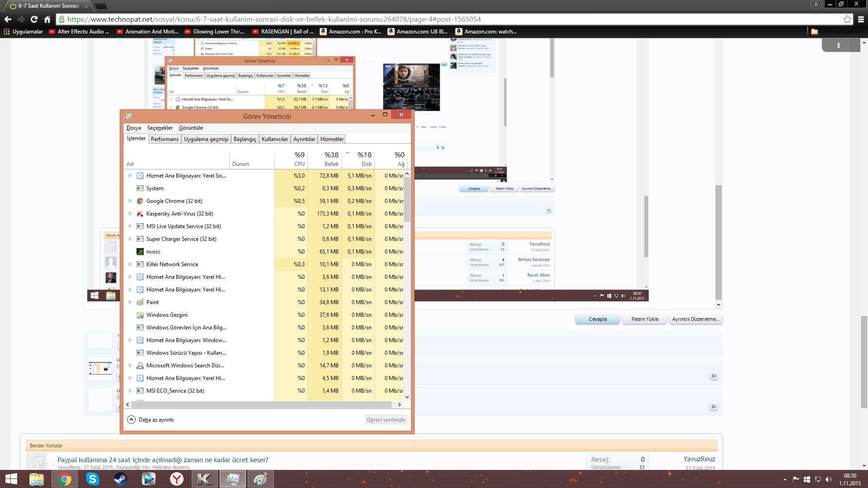This screenshot has height=488, width=868.
Task: Click the browser page vertical scrollbar
Action: coord(864,362)
